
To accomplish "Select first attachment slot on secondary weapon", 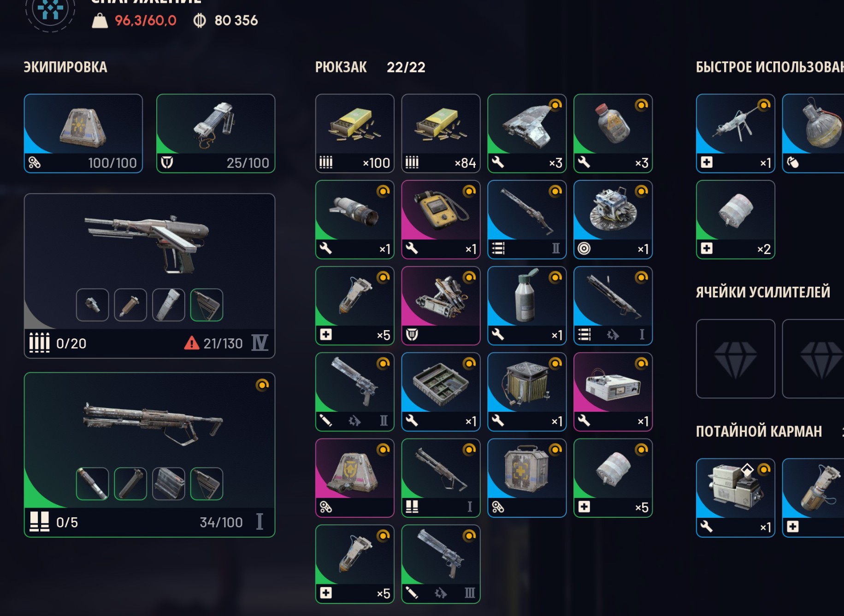I will coord(92,484).
